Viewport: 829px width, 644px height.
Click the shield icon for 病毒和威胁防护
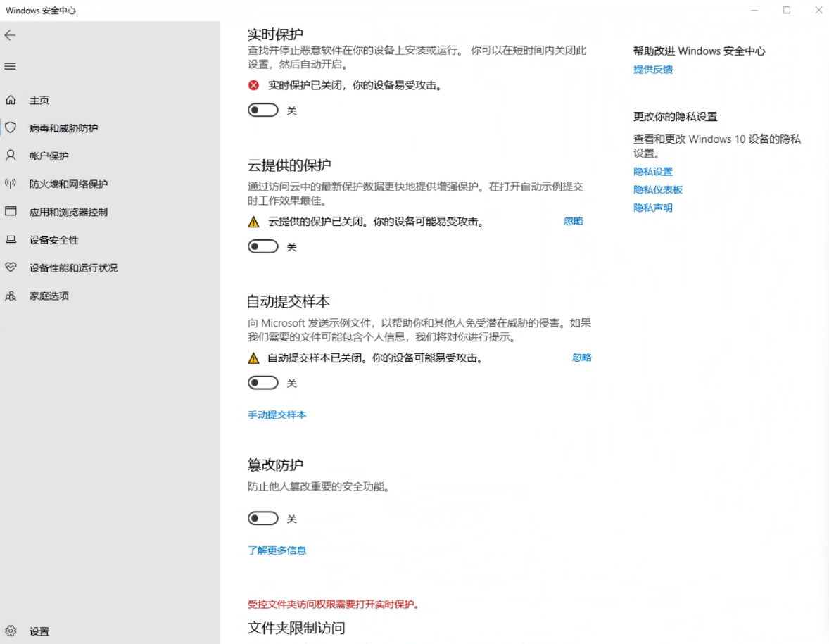(x=11, y=128)
